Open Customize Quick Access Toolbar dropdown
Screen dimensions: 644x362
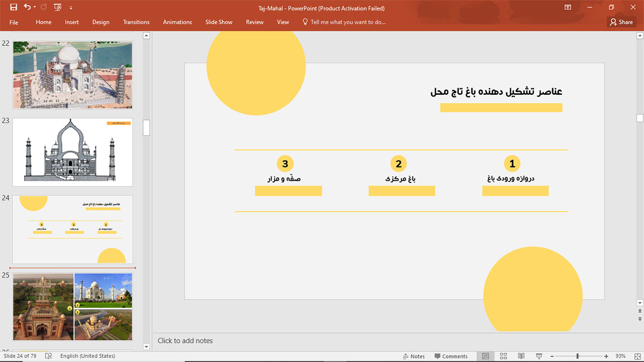71,8
